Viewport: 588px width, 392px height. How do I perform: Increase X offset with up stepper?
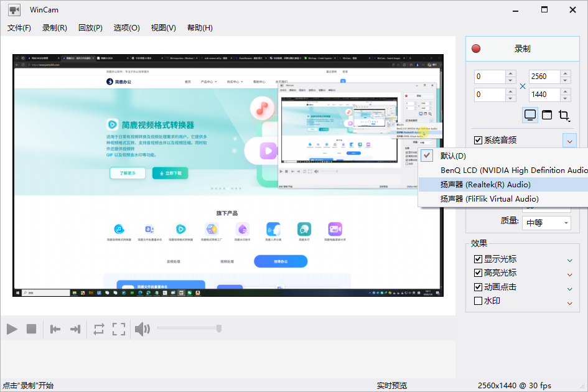(x=510, y=73)
